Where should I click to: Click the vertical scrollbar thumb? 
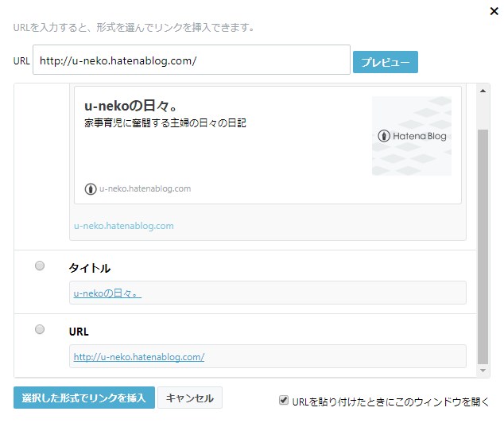pos(483,247)
